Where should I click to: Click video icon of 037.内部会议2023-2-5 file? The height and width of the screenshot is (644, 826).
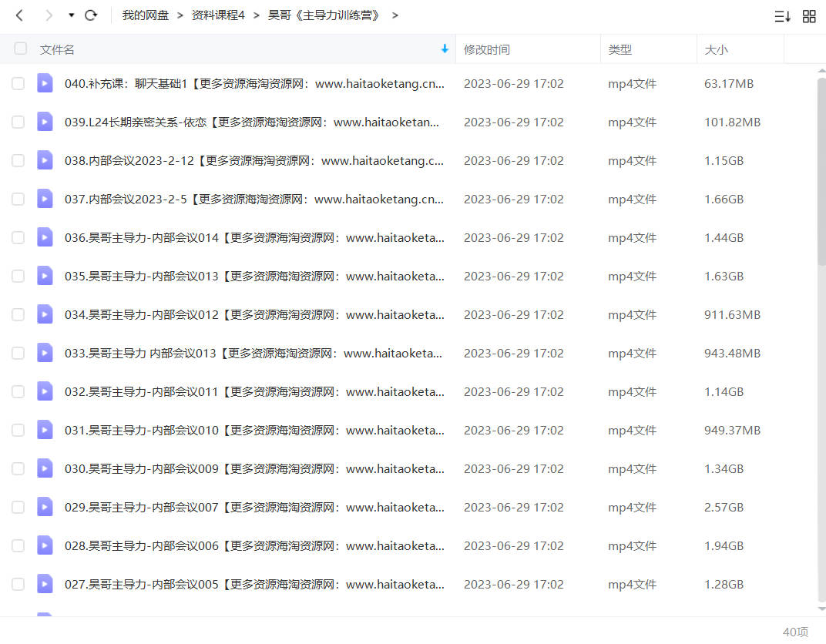[45, 199]
